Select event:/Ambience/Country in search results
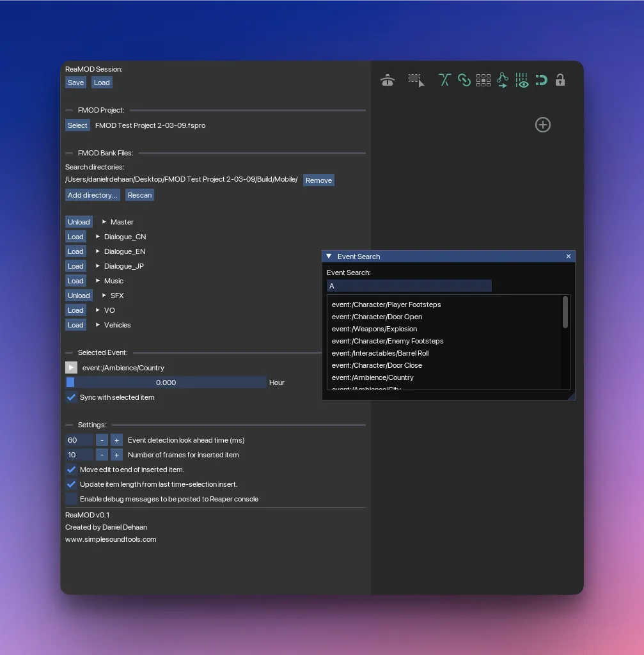 pos(373,377)
